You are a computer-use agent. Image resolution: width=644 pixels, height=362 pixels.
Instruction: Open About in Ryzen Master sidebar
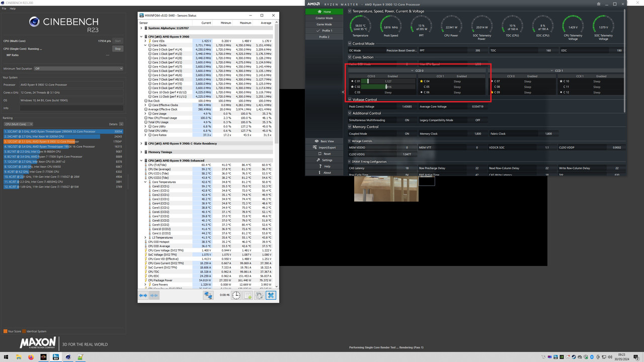(325, 172)
